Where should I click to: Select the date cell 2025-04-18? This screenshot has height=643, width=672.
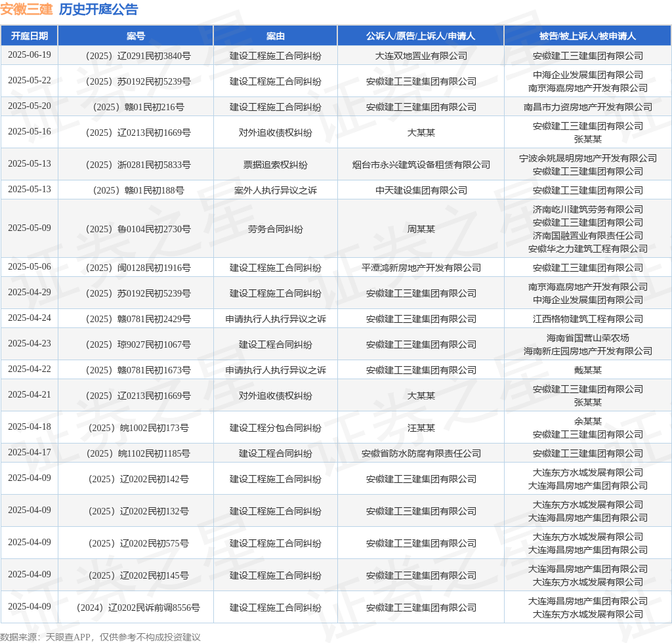[x=29, y=426]
